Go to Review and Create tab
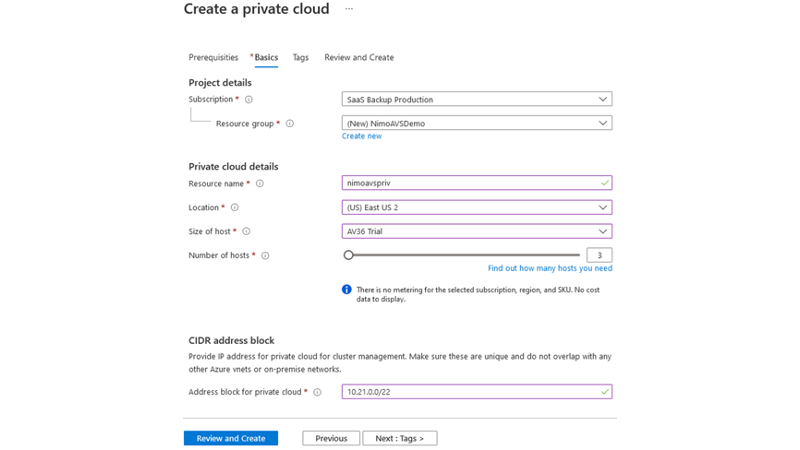Viewport: 800px width, 450px height. click(x=359, y=58)
